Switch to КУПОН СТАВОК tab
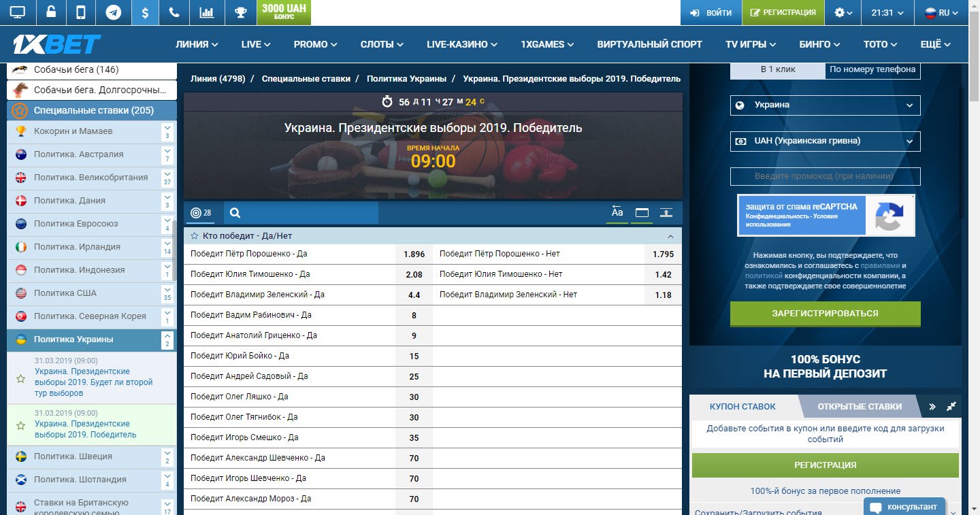The width and height of the screenshot is (980, 515). click(x=742, y=406)
